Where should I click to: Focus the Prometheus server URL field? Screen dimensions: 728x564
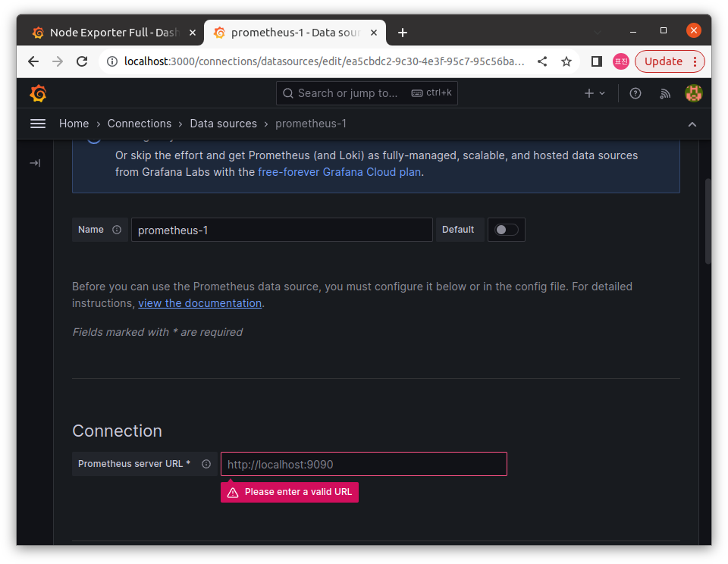tap(363, 464)
